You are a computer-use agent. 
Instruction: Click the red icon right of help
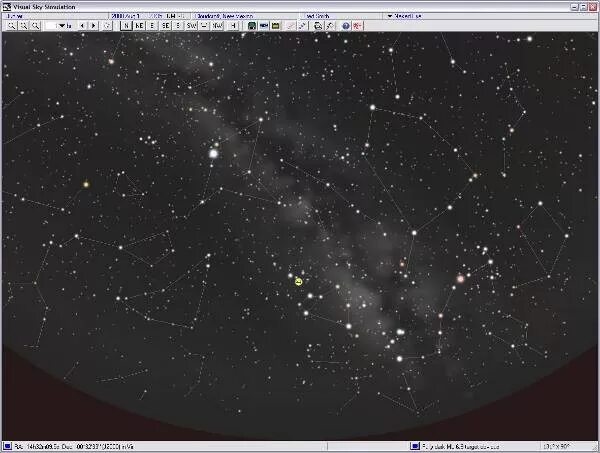click(x=357, y=26)
